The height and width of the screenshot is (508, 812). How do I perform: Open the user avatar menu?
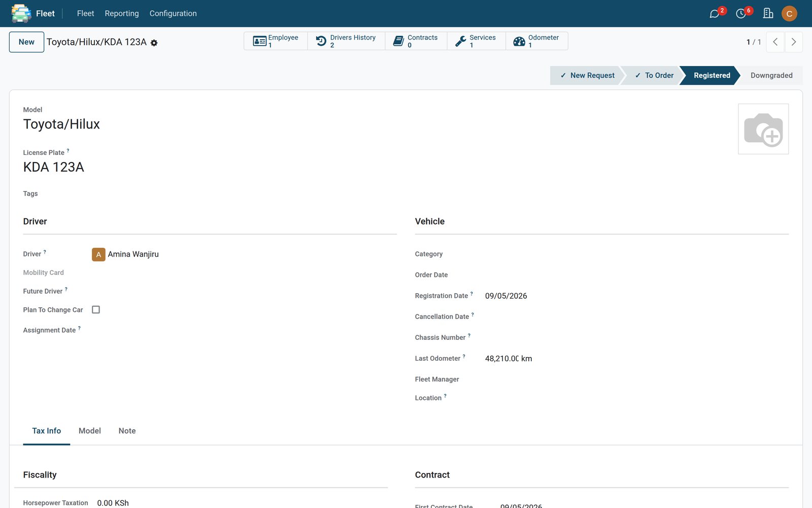coord(789,14)
